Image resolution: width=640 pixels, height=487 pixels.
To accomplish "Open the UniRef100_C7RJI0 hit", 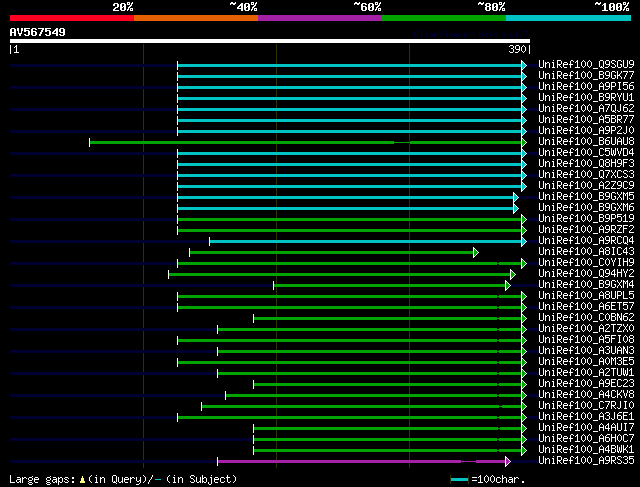I will coord(586,406).
